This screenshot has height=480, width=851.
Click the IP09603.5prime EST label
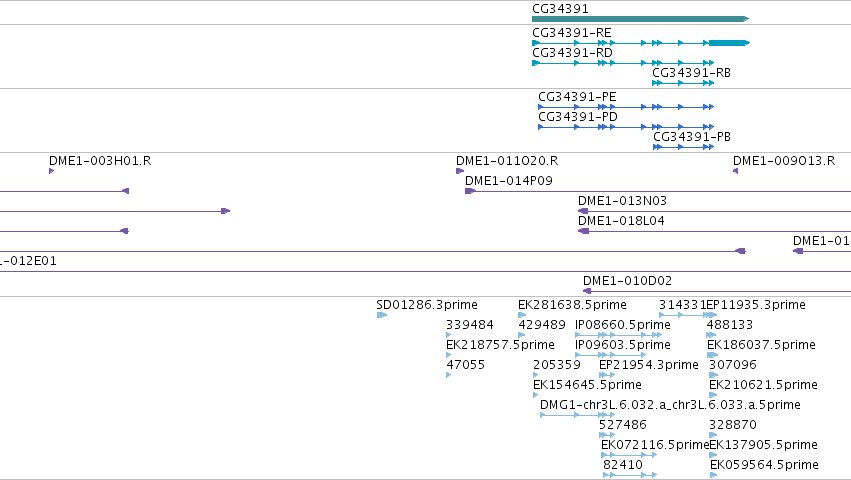pos(623,345)
